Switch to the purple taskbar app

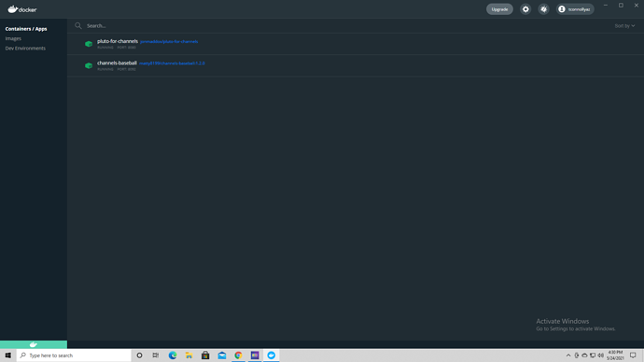click(255, 355)
